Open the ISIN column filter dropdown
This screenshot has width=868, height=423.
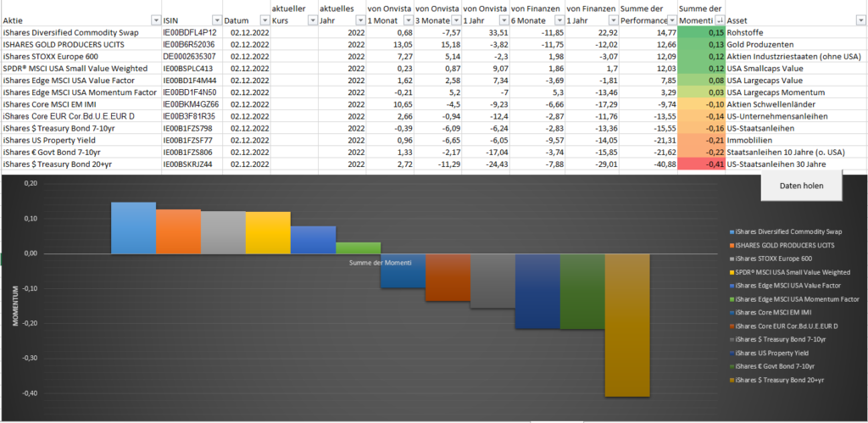click(216, 20)
